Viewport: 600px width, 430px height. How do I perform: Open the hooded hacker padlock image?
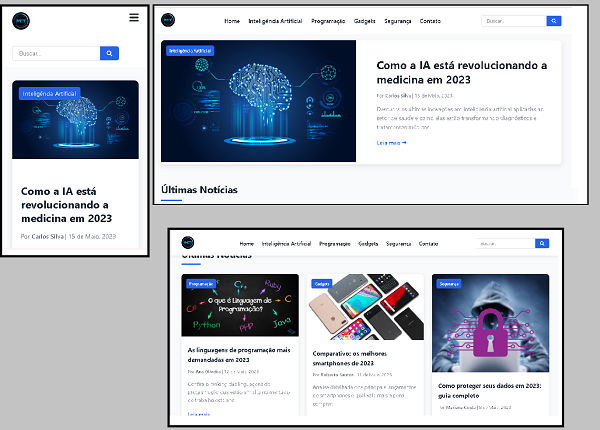[x=491, y=323]
